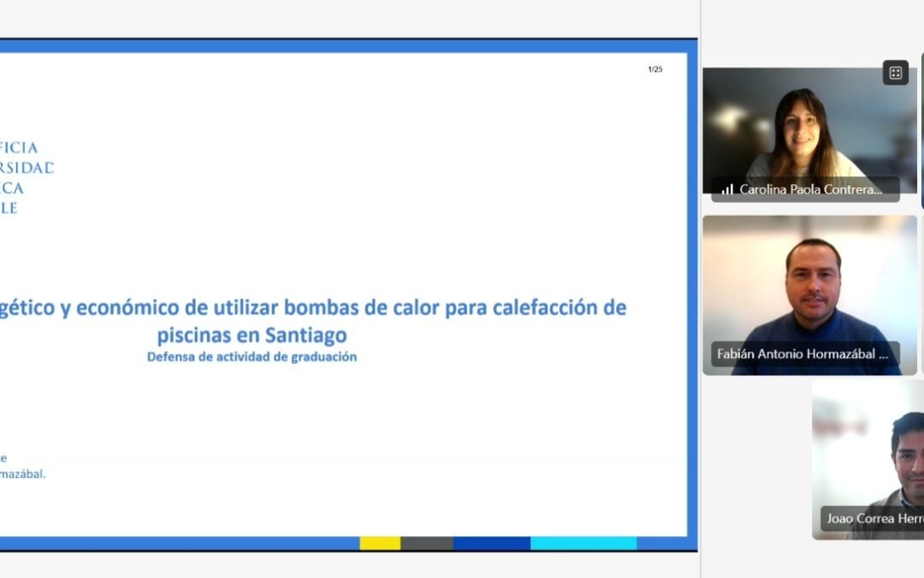
Task: Click the 'piscinas en Santiago' title line
Action: [x=252, y=334]
